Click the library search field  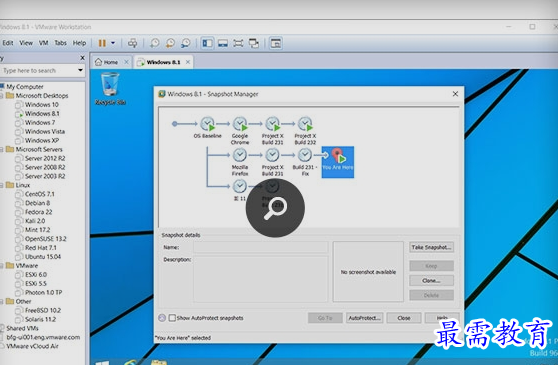coord(38,70)
